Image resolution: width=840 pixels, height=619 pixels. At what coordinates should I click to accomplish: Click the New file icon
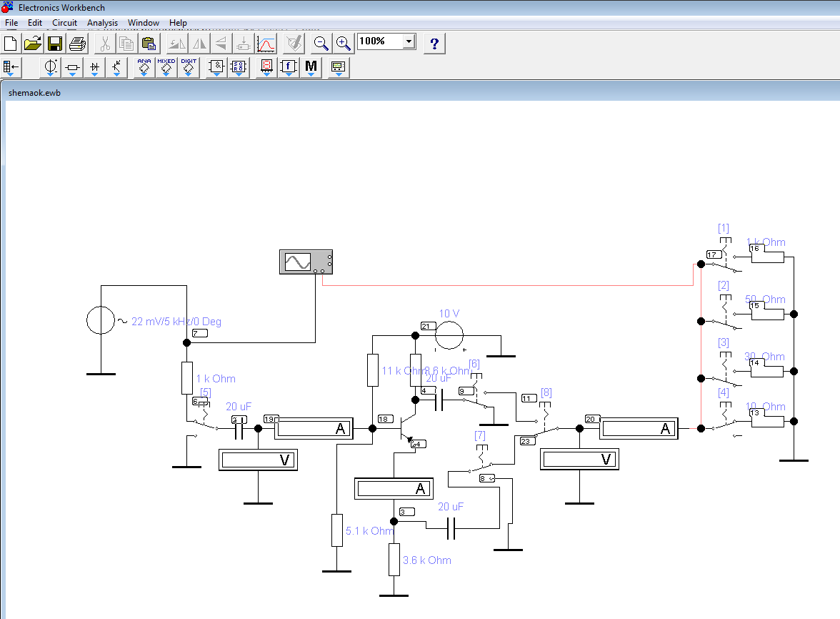11,44
